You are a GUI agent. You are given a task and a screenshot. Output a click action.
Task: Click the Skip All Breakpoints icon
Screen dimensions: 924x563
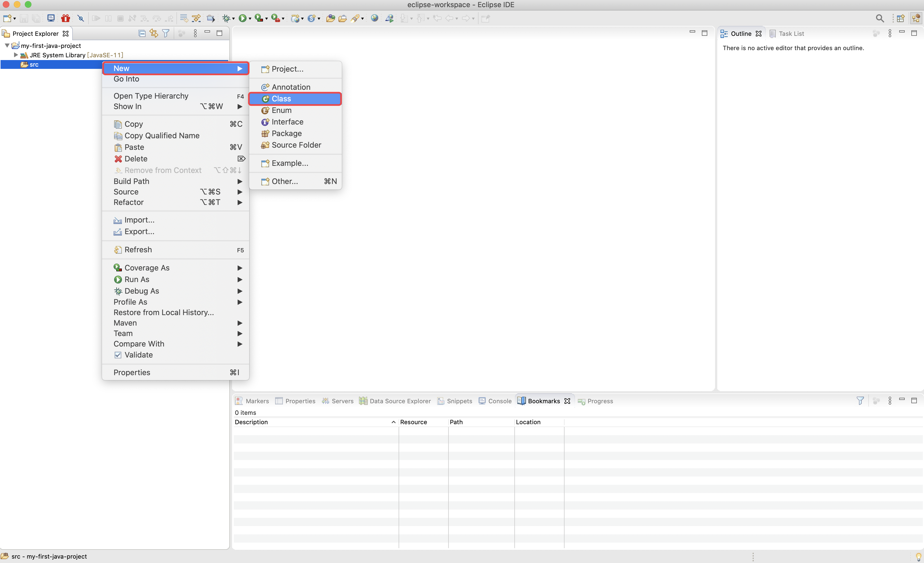pos(80,18)
